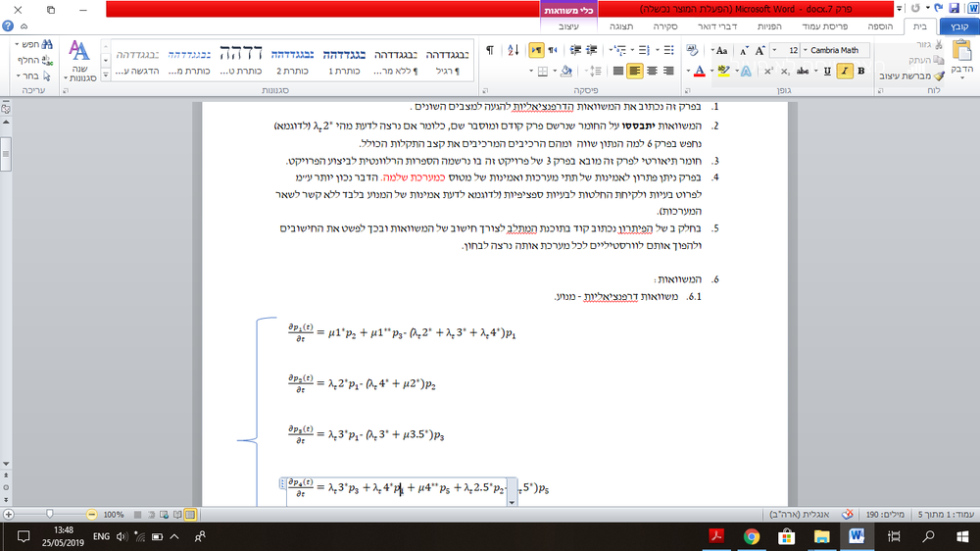Switch to Page Layout (פריסת עמוד) tab
The width and height of the screenshot is (980, 551).
[824, 26]
